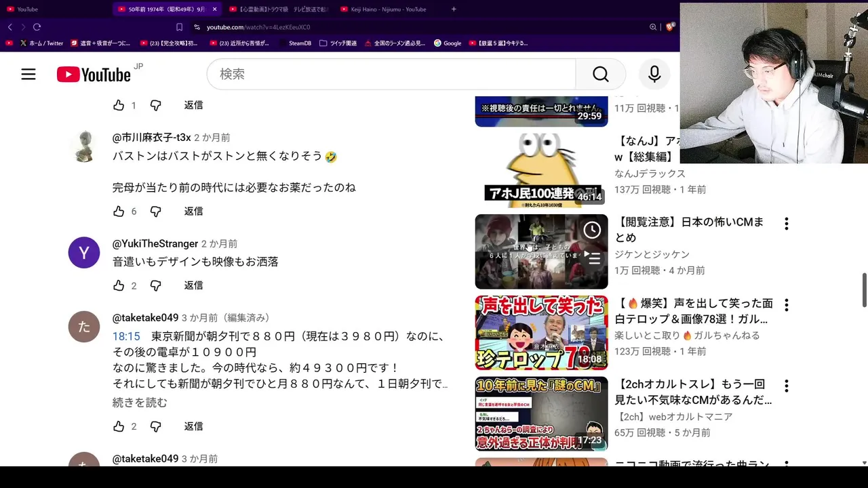Image resolution: width=868 pixels, height=488 pixels.
Task: Dislike 市川麻衣子's comment
Action: click(155, 211)
